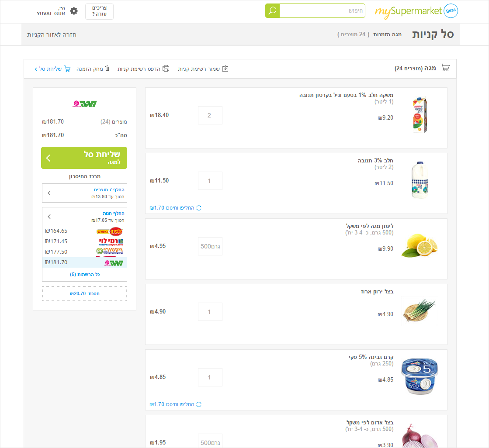
Task: Click the swap icon under קרם גבינה 5%
Action: click(x=199, y=404)
